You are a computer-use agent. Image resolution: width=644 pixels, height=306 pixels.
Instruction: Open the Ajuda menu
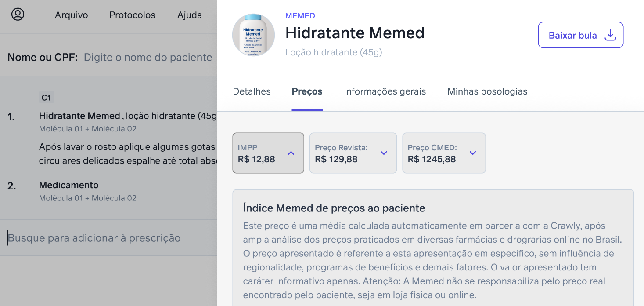coord(190,15)
